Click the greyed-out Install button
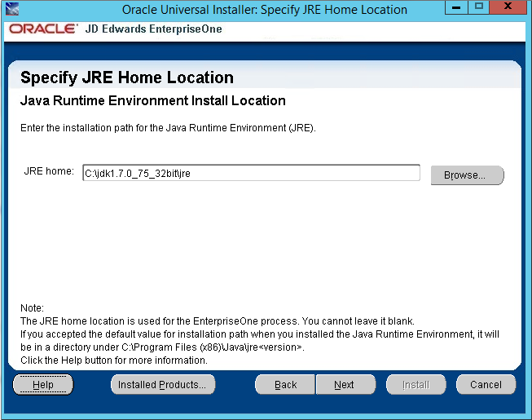 [x=416, y=385]
